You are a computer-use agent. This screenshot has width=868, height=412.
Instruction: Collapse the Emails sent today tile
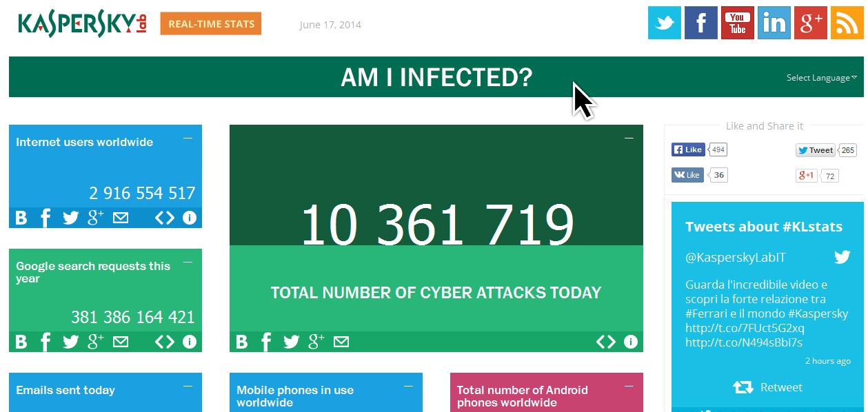tap(188, 387)
